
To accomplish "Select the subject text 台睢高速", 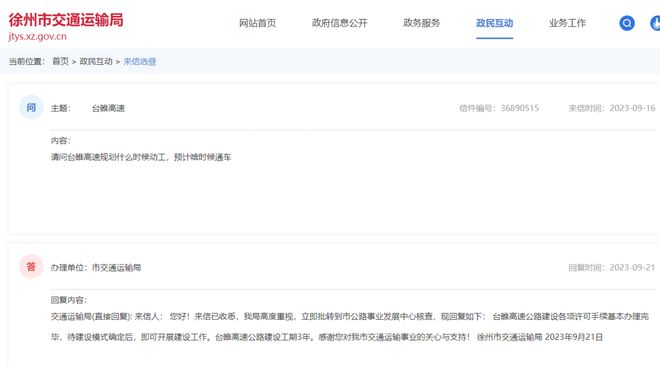I will click(x=108, y=108).
